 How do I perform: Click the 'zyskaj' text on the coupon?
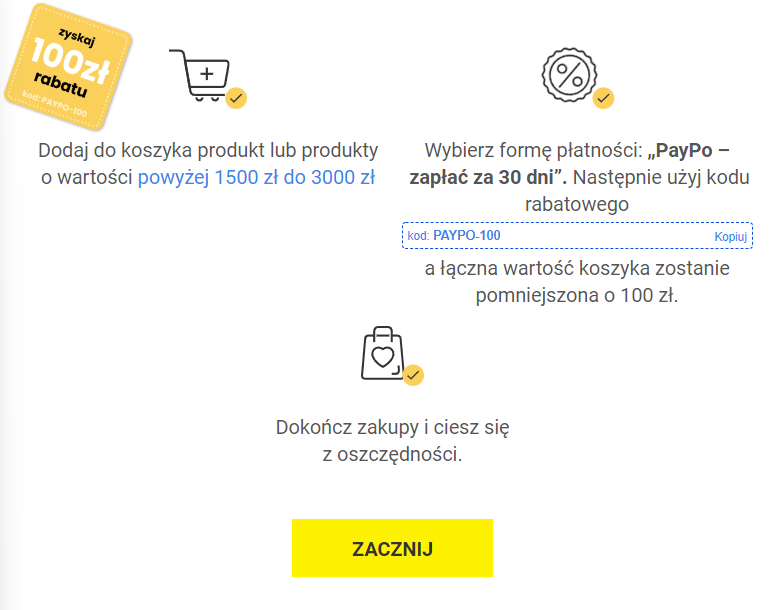tap(77, 37)
